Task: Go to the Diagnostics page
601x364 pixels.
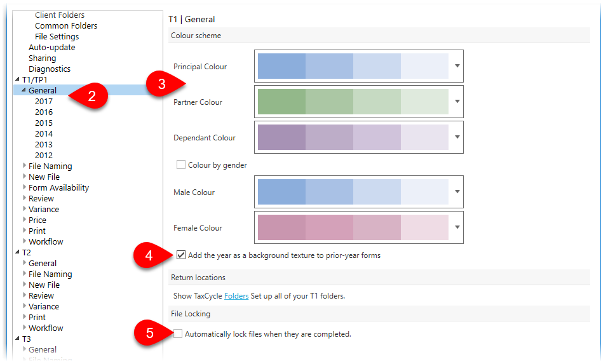Action: point(50,69)
